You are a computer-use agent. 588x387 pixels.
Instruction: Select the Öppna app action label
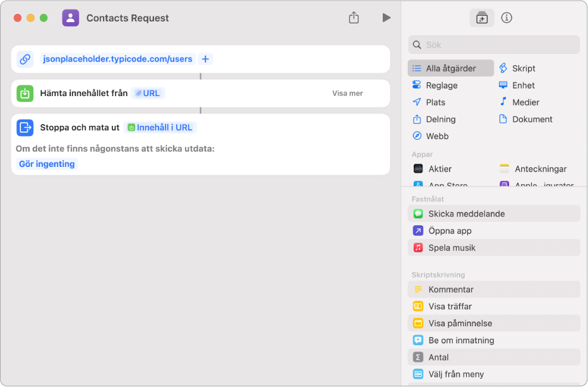[x=450, y=230]
